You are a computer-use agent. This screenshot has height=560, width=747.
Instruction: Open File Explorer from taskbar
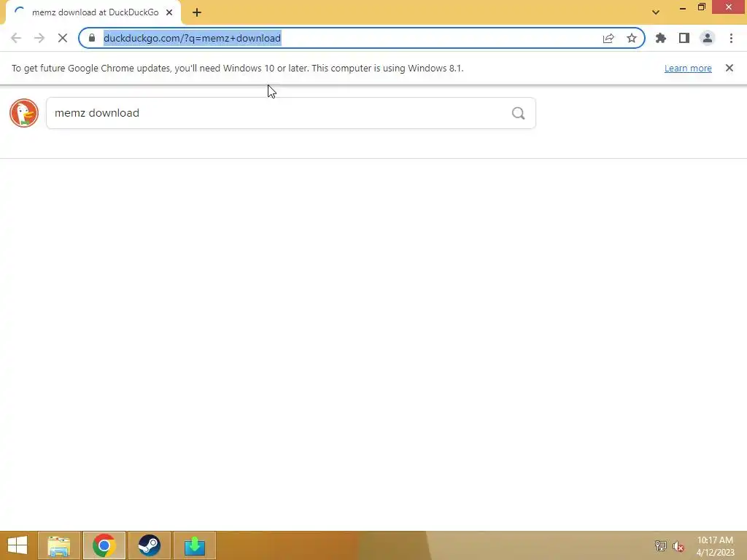[x=59, y=545]
